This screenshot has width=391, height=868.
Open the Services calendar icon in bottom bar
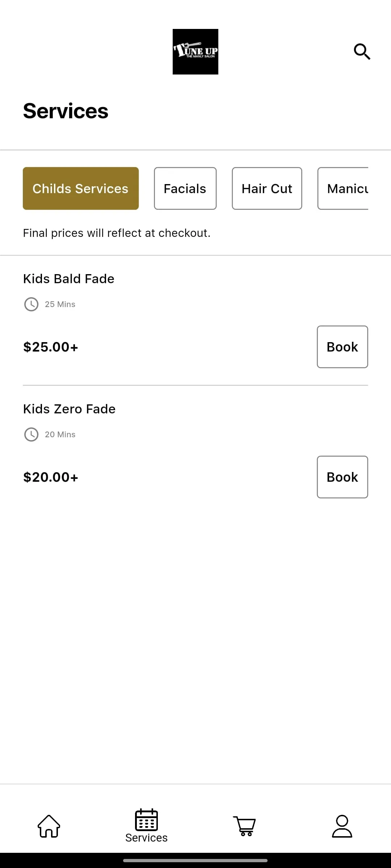pos(146,820)
